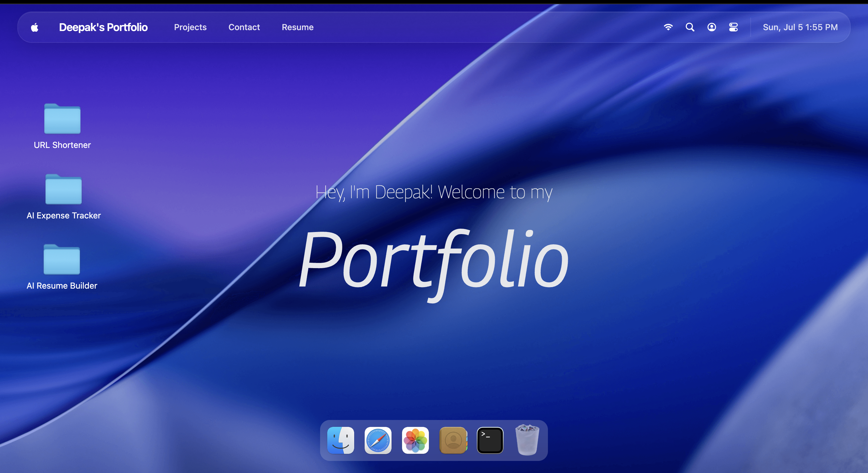Open the Trash in the dock
The image size is (868, 473).
(x=527, y=440)
